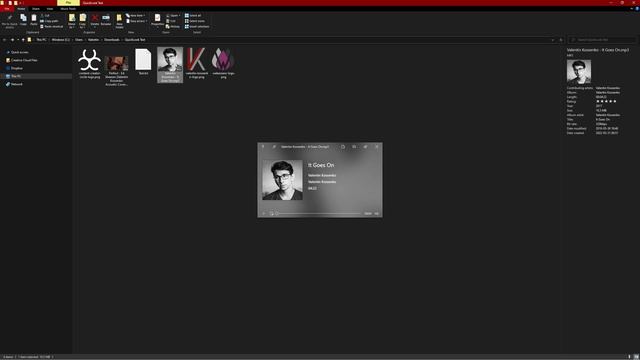The image size is (640, 360).
Task: Click the seek slider in preview player
Action: pyautogui.click(x=319, y=213)
